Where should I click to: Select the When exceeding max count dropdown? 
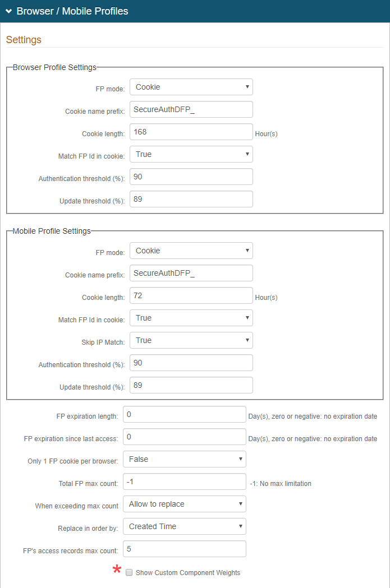[x=184, y=504]
